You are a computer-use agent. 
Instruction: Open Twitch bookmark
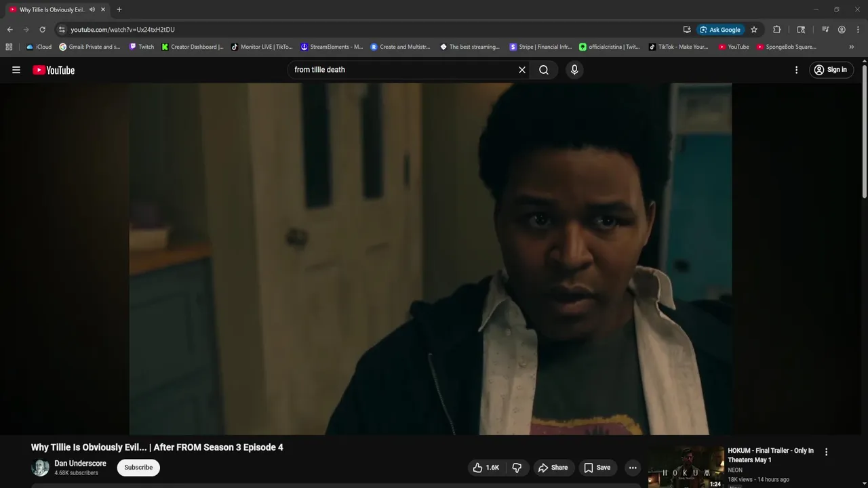tap(142, 47)
